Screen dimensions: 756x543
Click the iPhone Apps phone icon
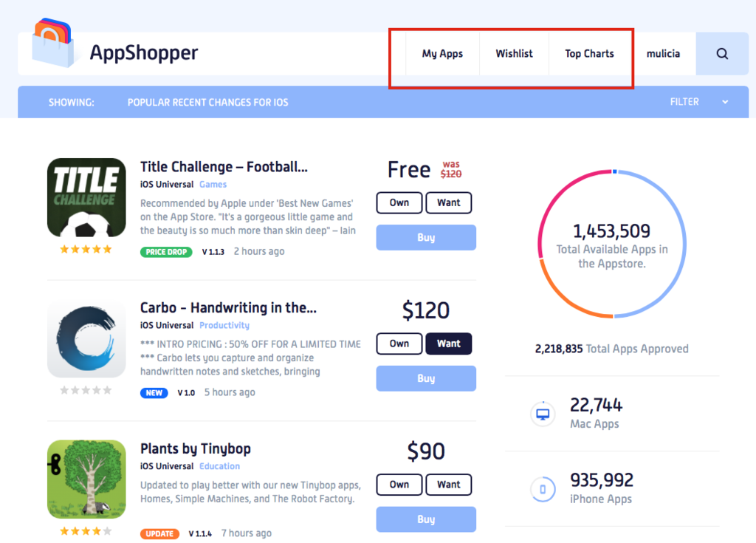pyautogui.click(x=543, y=489)
